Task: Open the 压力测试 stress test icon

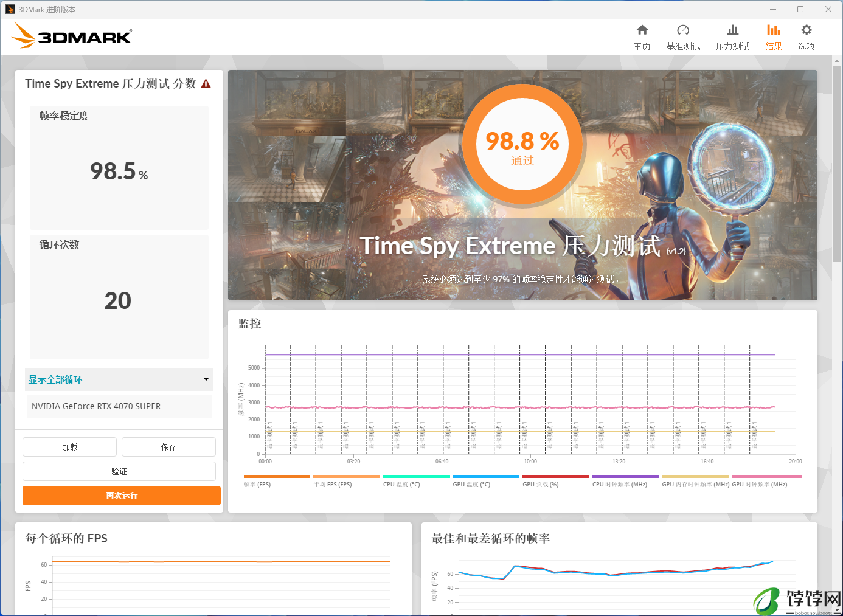Action: tap(733, 30)
